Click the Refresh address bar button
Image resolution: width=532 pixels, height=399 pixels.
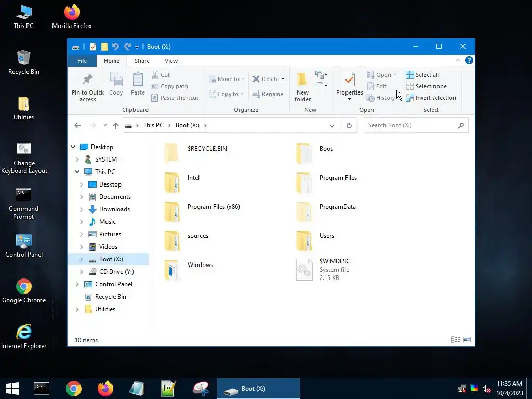(349, 126)
